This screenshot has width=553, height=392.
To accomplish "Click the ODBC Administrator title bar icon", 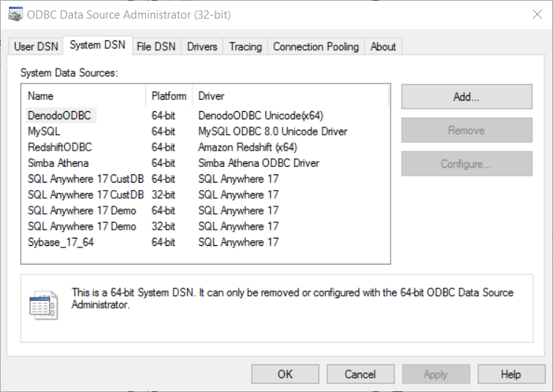I will tap(15, 14).
